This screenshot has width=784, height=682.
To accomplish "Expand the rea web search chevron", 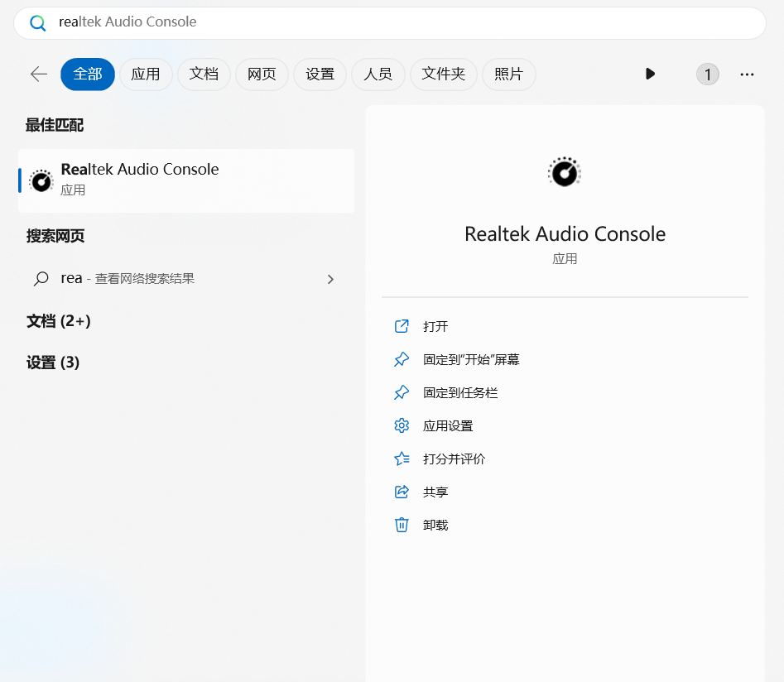I will pos(330,279).
